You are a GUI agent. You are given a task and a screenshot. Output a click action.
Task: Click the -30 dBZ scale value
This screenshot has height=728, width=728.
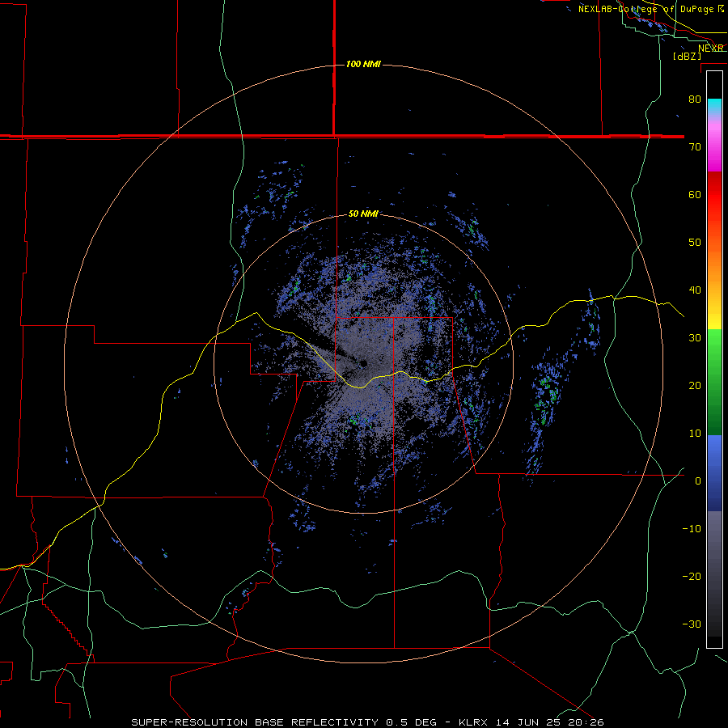pos(692,624)
